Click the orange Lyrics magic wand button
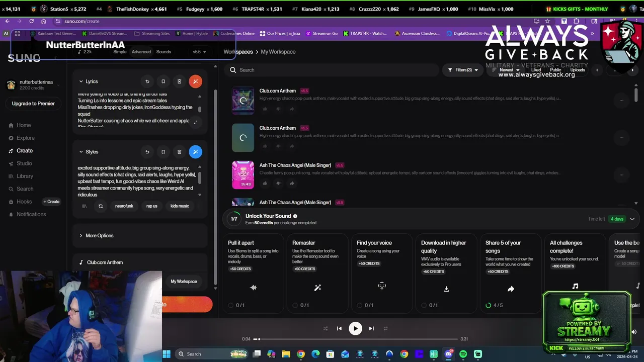644x362 pixels. point(195,81)
